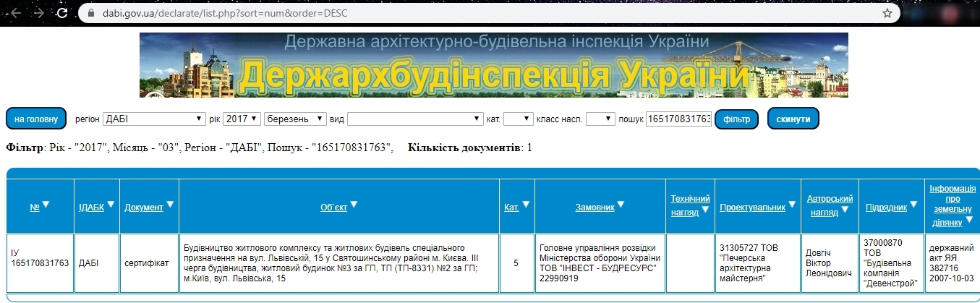Click the пошук search field with 165170831763
980x303 pixels.
[x=678, y=119]
